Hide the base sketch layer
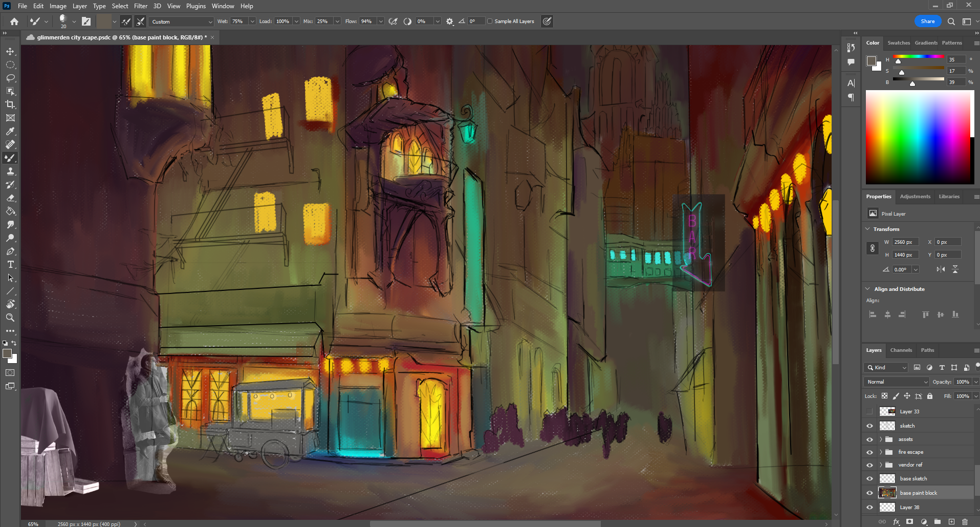The height and width of the screenshot is (527, 980). coord(869,478)
